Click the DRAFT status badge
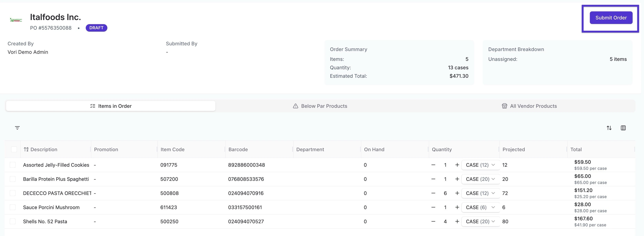Screen dimensions: 644x236 96,28
